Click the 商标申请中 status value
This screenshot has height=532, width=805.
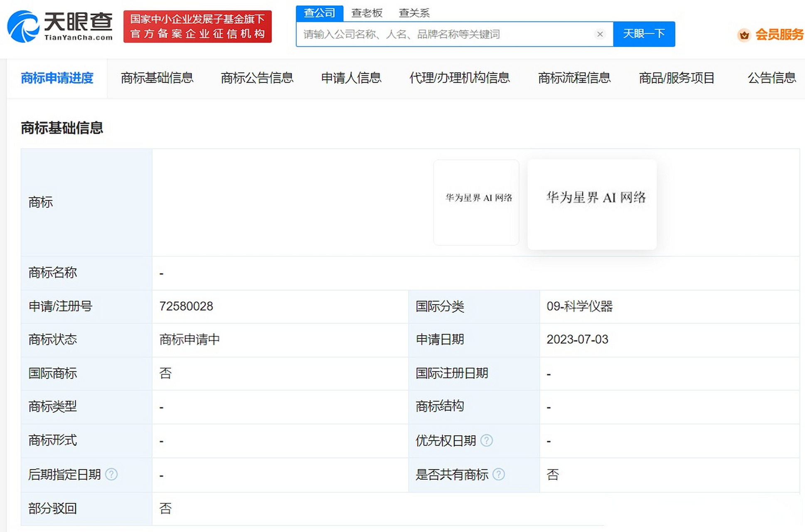pos(190,340)
